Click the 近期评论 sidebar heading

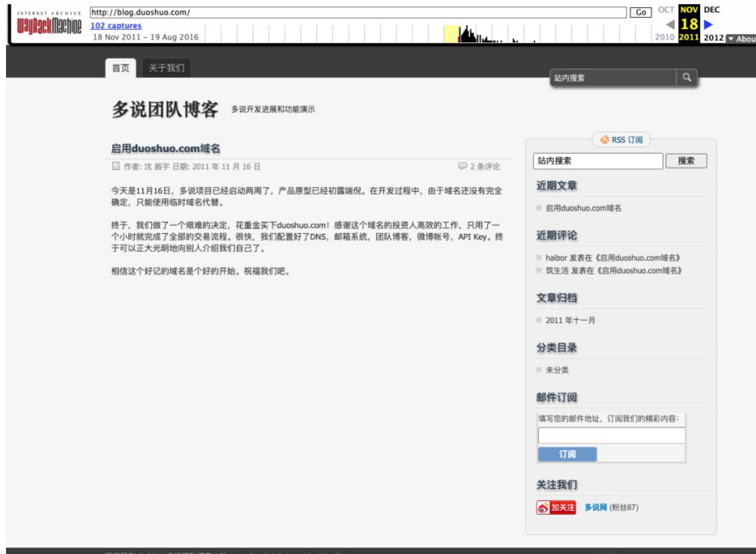click(x=557, y=235)
